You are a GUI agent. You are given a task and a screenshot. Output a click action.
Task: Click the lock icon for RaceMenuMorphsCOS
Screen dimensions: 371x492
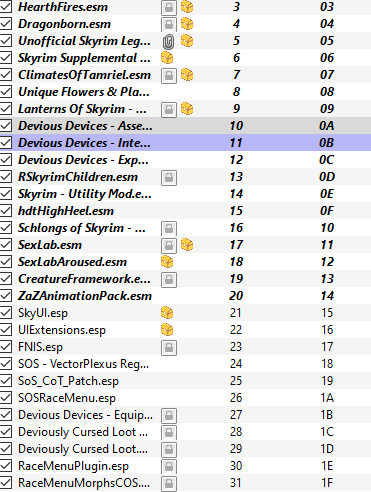169,483
